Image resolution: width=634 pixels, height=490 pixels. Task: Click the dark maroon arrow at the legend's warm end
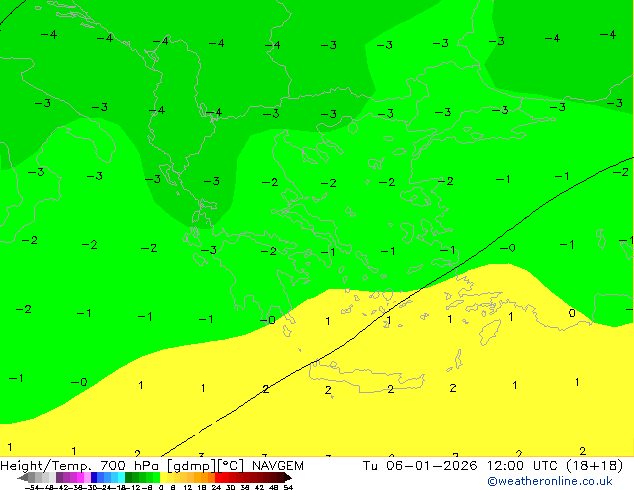pos(288,477)
